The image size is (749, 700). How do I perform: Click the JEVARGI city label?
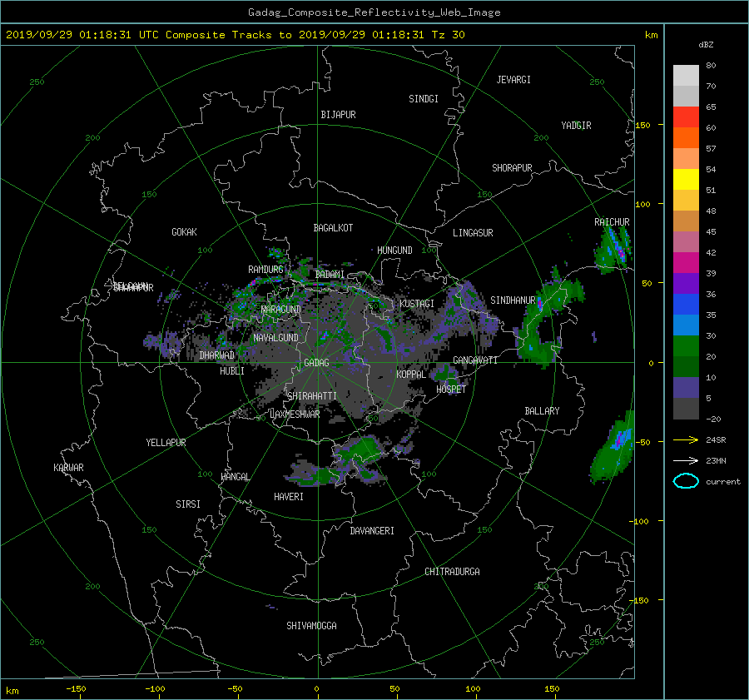click(513, 80)
